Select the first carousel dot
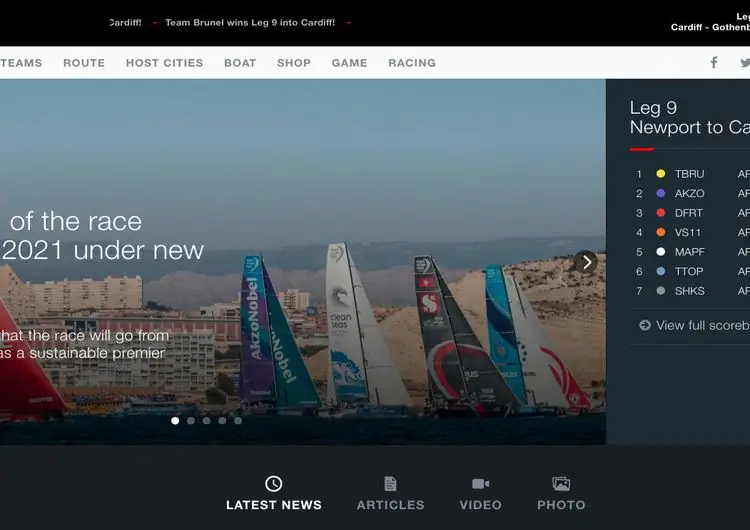The height and width of the screenshot is (530, 750). point(175,421)
